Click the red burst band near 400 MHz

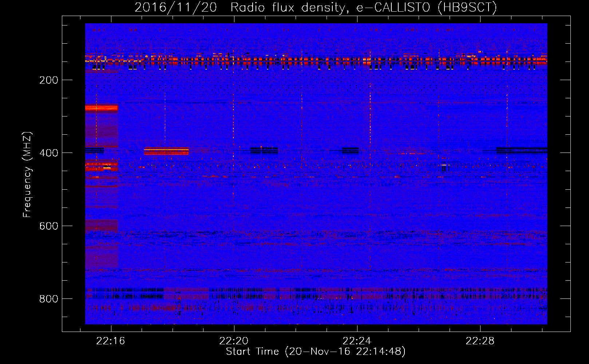point(166,151)
